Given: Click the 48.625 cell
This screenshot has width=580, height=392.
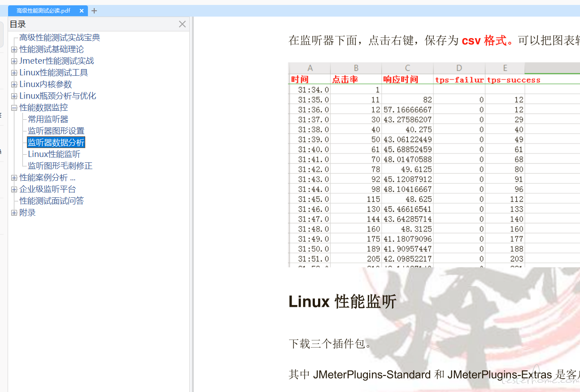Looking at the screenshot, I should pos(419,199).
